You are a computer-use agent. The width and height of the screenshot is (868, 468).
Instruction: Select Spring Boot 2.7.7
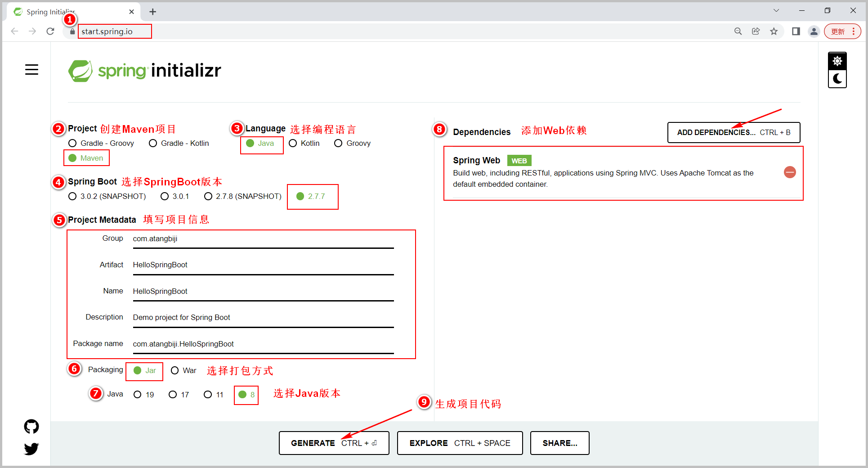coord(311,196)
